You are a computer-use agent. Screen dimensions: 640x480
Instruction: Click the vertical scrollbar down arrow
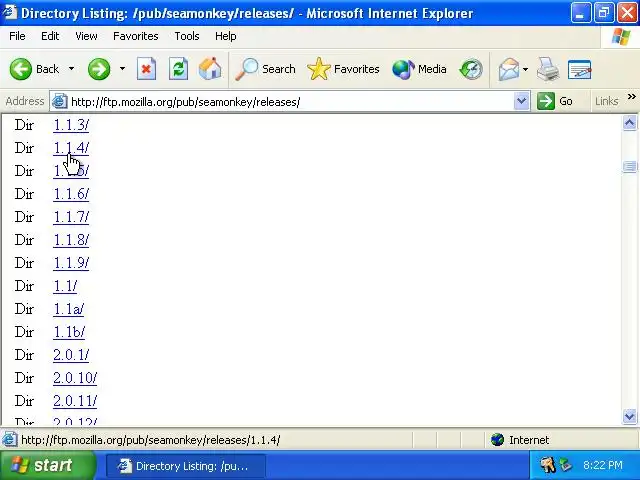(629, 417)
